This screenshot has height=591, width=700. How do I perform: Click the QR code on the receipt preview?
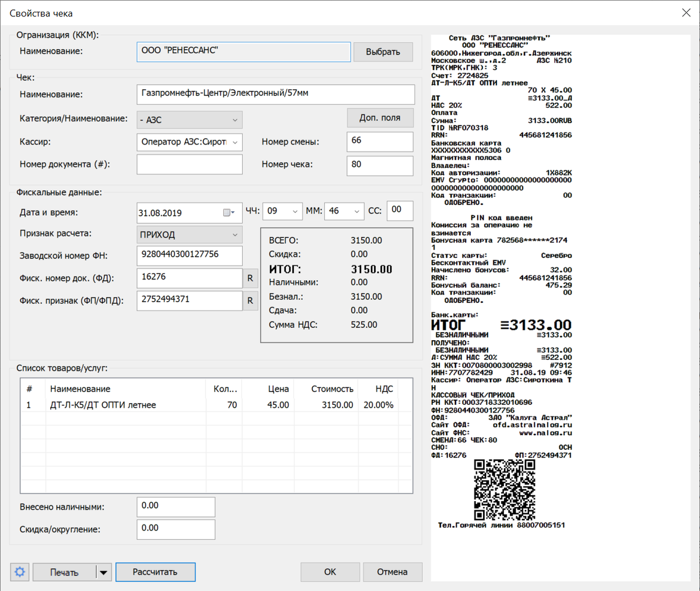tap(504, 489)
